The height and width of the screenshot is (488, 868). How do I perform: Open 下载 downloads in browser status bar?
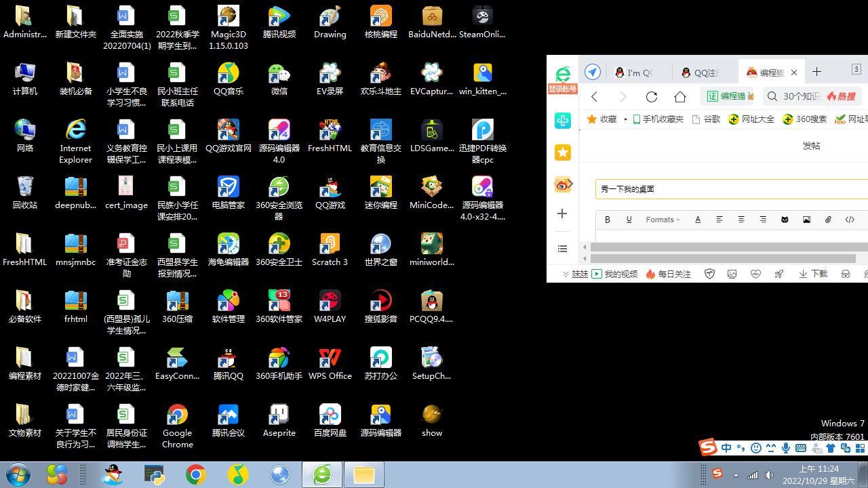tap(813, 274)
